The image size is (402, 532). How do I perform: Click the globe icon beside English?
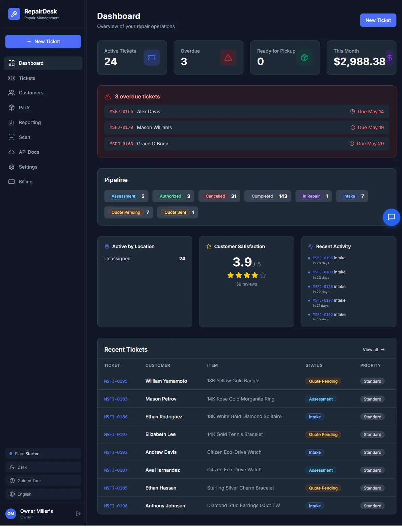[x=12, y=494]
